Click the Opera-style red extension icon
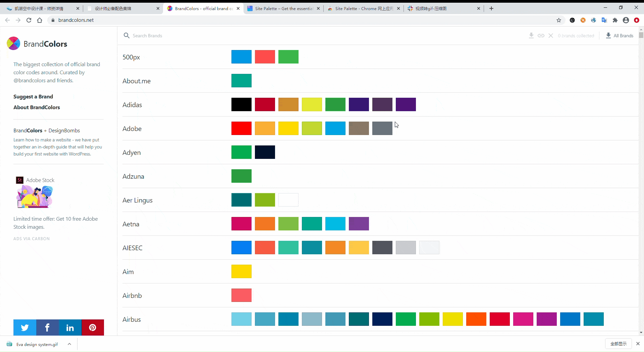Screen dimensions: 644x352 pyautogui.click(x=637, y=20)
